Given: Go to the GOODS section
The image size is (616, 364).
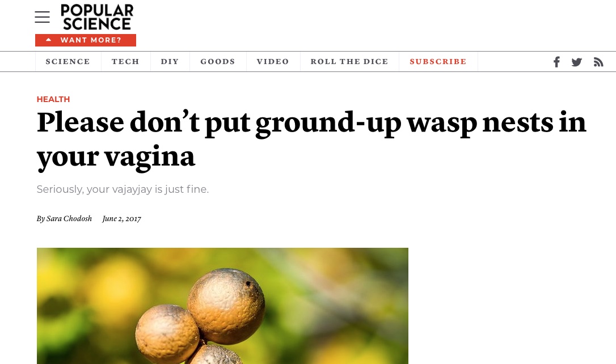Looking at the screenshot, I should [x=218, y=62].
